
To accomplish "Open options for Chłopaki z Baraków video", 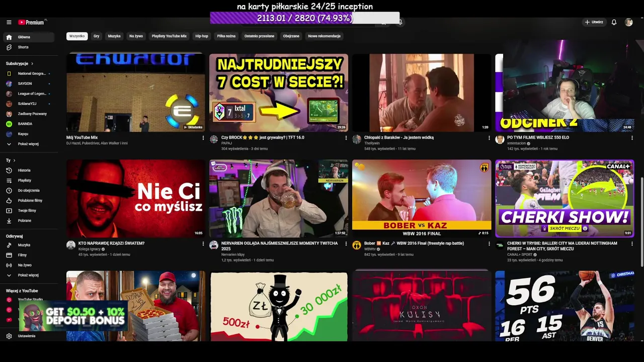I will coord(489,138).
